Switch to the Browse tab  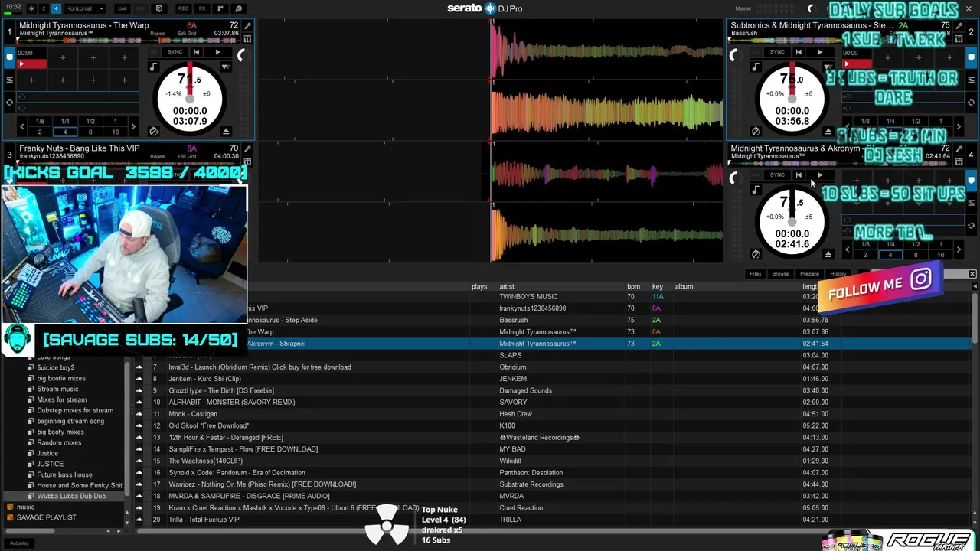click(x=780, y=274)
